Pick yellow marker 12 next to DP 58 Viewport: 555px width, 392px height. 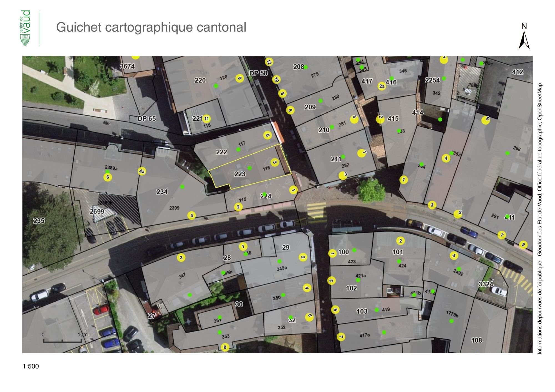click(x=269, y=62)
